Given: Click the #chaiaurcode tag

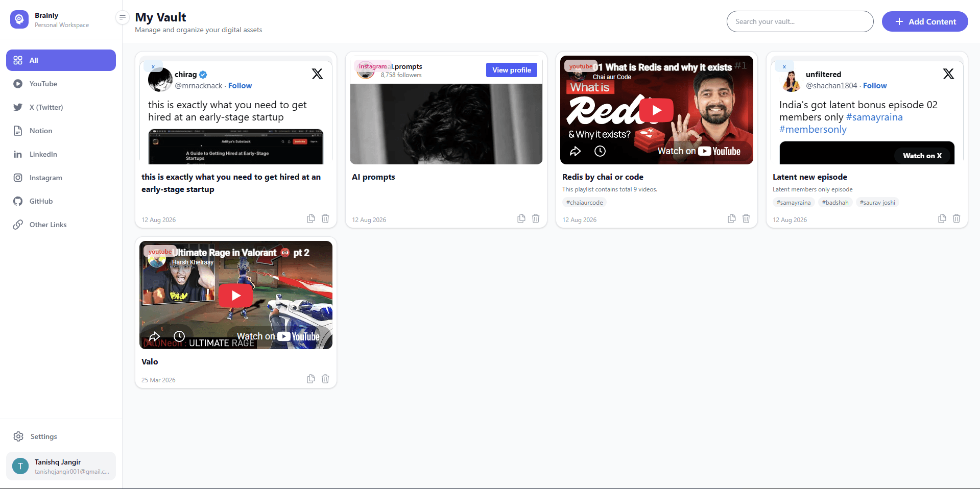Looking at the screenshot, I should point(585,203).
